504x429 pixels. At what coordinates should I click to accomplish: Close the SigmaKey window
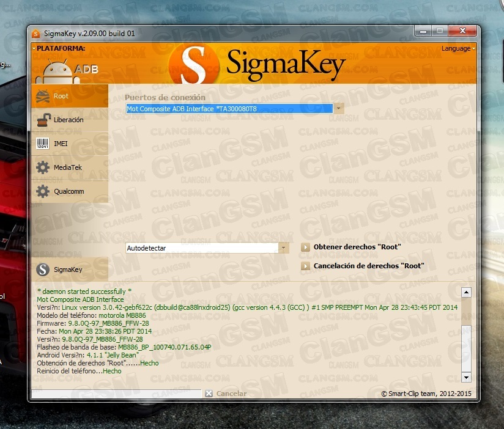pos(462,31)
